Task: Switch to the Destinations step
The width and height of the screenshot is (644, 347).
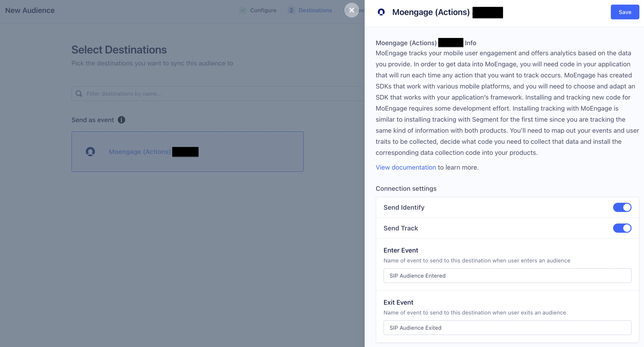Action: (x=315, y=10)
